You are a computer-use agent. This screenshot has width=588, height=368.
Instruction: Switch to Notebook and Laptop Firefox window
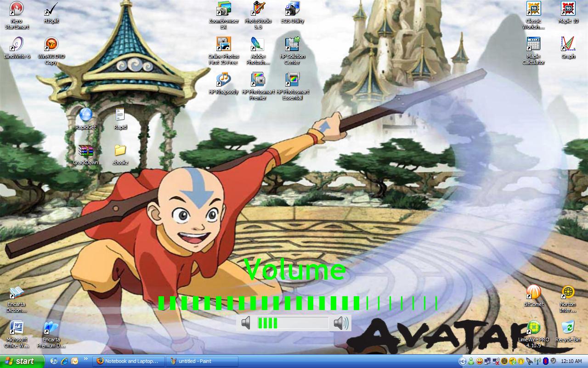pos(129,361)
